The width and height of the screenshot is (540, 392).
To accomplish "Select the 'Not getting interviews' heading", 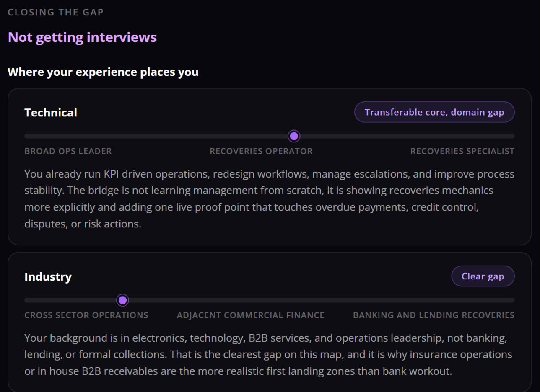I will (82, 37).
